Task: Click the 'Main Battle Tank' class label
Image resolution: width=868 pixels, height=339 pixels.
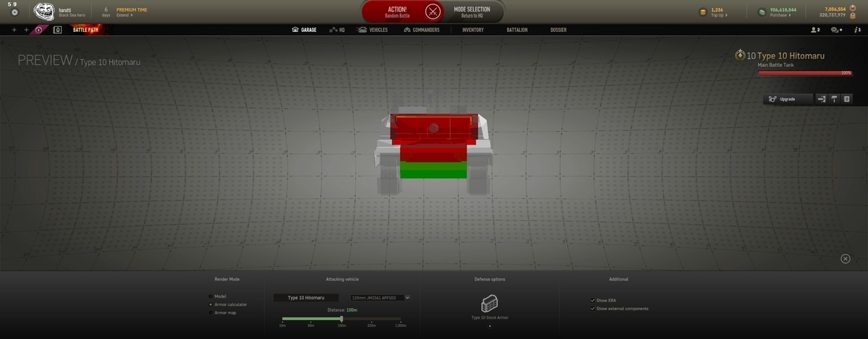Action: tap(777, 65)
